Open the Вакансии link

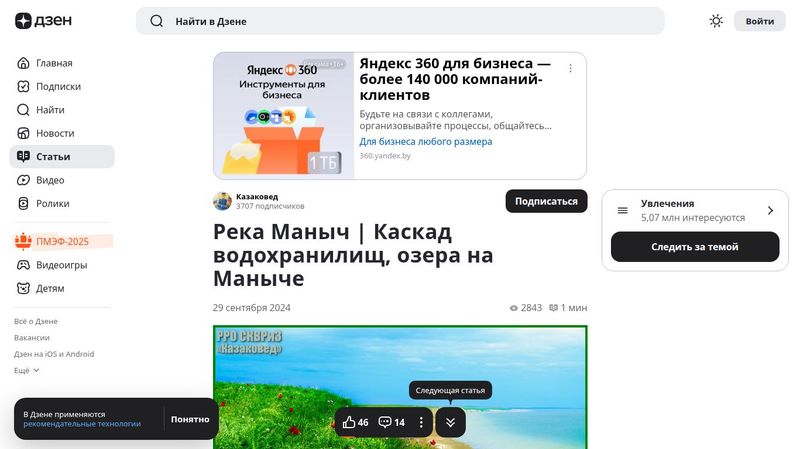coord(32,338)
